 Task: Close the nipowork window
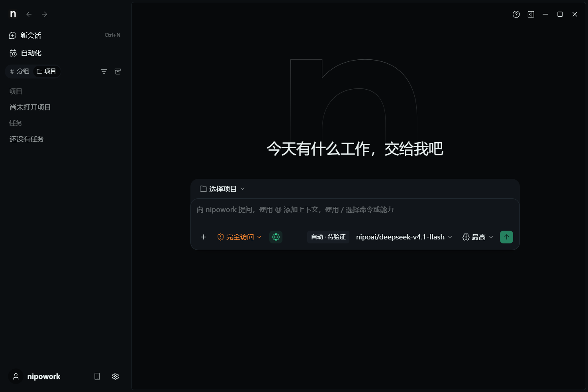[x=575, y=14]
